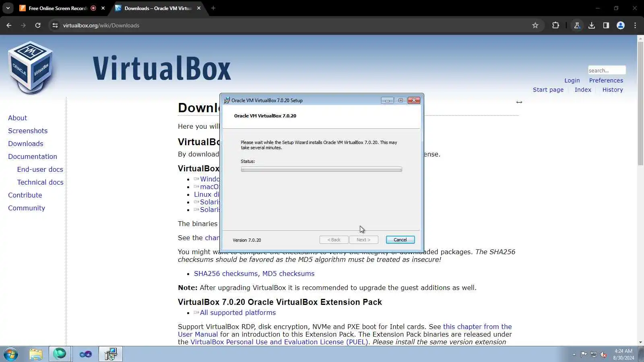The image size is (644, 362).
Task: Open the network tray icon
Action: pyautogui.click(x=594, y=354)
